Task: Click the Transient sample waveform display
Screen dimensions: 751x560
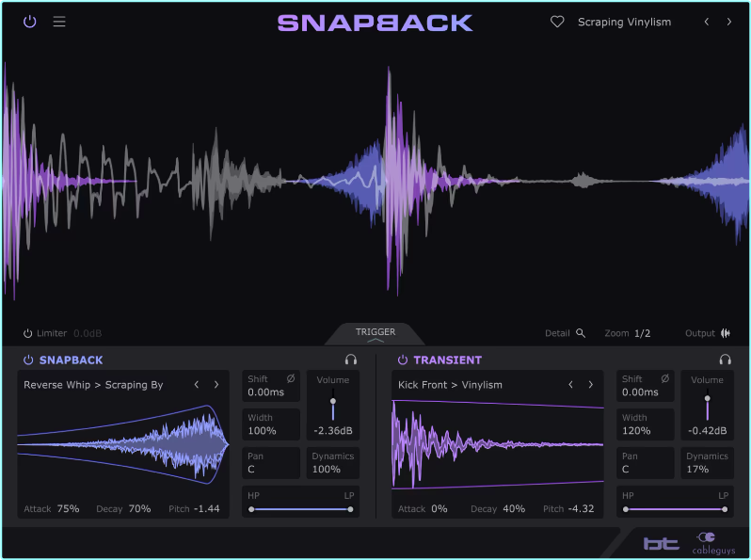Action: 498,444
